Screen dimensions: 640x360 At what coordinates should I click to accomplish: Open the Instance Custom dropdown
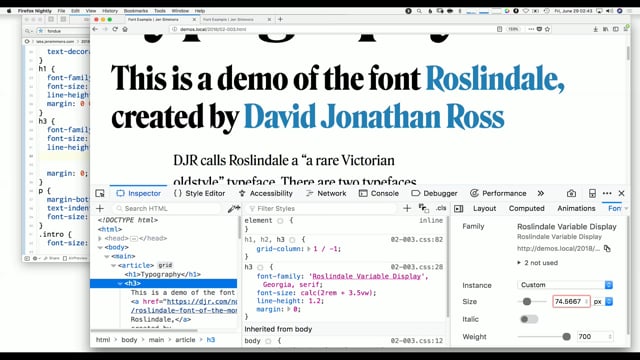[x=565, y=285]
